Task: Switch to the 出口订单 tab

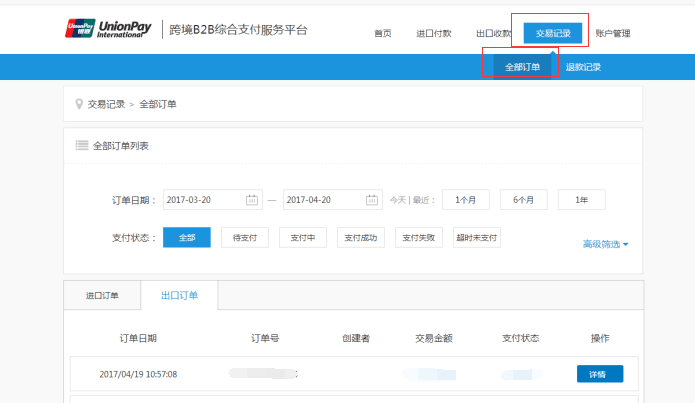Action: 180,296
